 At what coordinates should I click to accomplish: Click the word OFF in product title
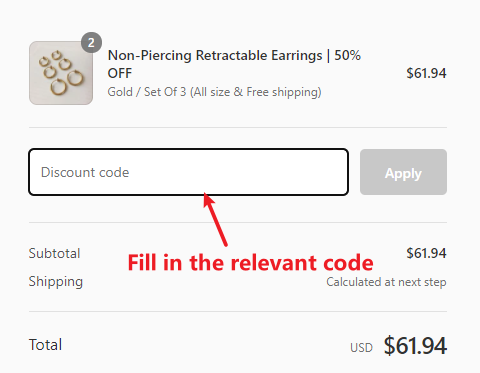(x=120, y=73)
